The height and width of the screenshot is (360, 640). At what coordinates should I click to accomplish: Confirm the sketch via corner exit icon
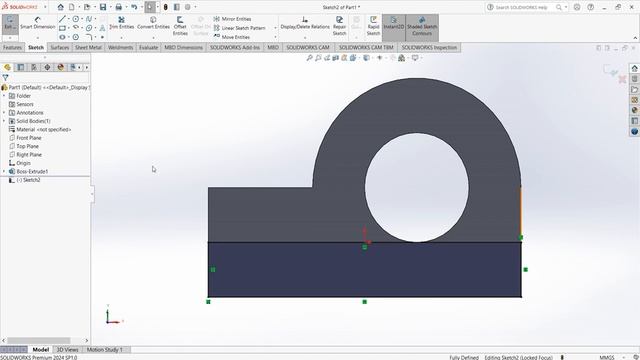610,71
